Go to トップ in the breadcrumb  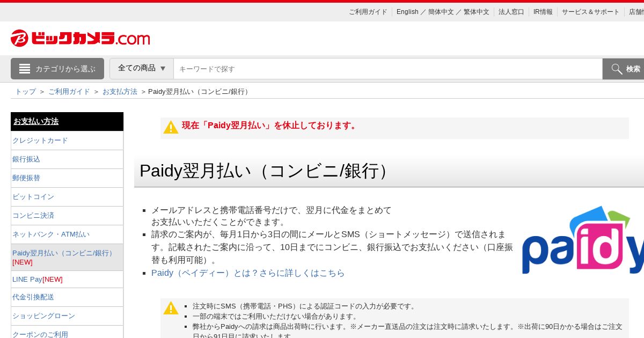click(x=25, y=92)
